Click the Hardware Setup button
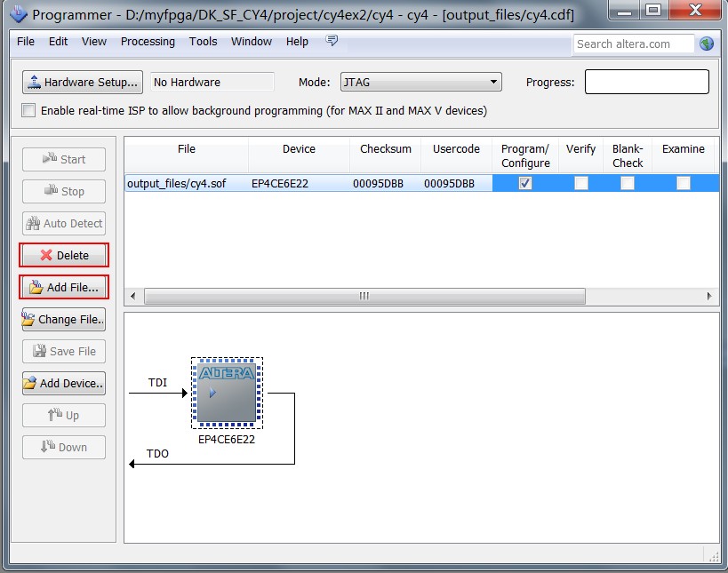728x573 pixels. pos(82,83)
